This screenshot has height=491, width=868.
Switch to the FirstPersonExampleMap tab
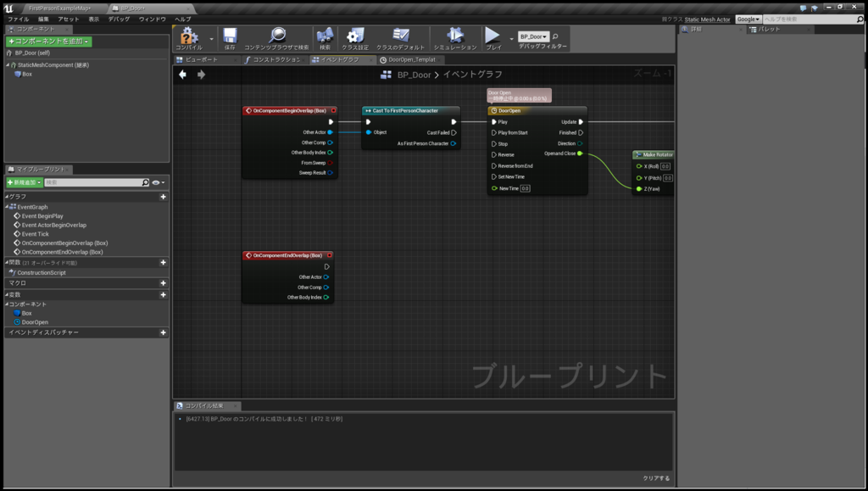point(60,8)
